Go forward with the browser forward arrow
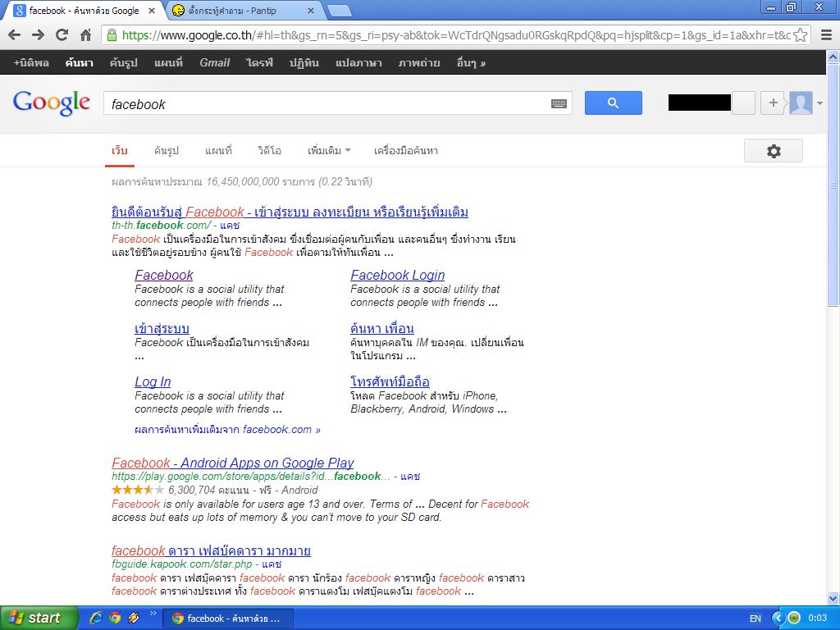 pyautogui.click(x=38, y=34)
